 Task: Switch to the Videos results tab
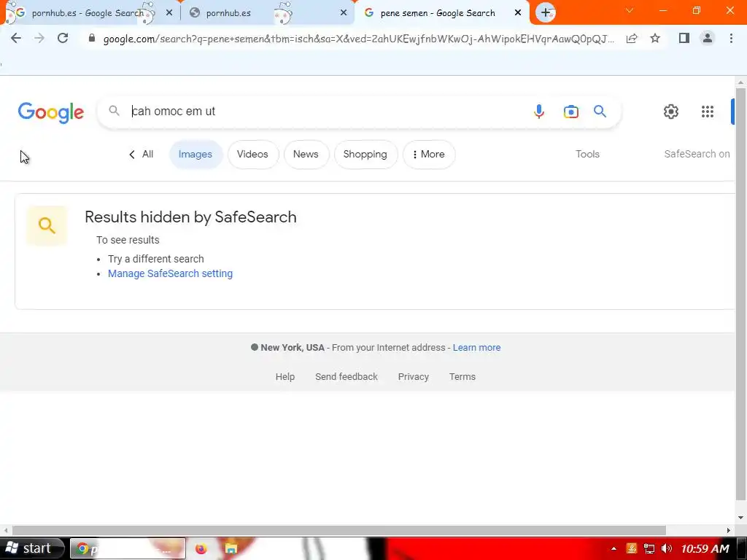point(252,155)
